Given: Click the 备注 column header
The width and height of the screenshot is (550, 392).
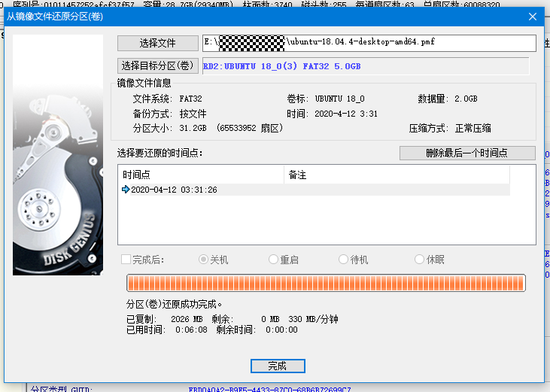Looking at the screenshot, I should point(397,175).
